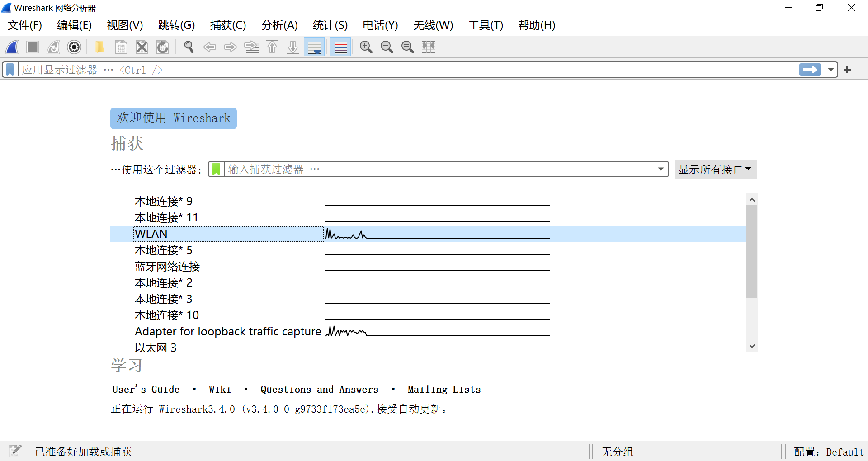Click display filter bookmark icon
The image size is (868, 461).
10,70
